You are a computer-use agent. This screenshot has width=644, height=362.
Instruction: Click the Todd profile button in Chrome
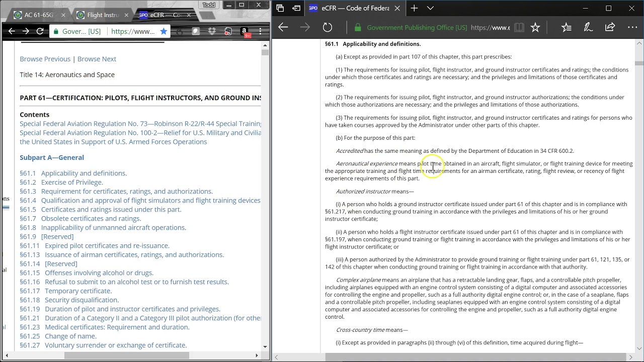[x=208, y=5]
